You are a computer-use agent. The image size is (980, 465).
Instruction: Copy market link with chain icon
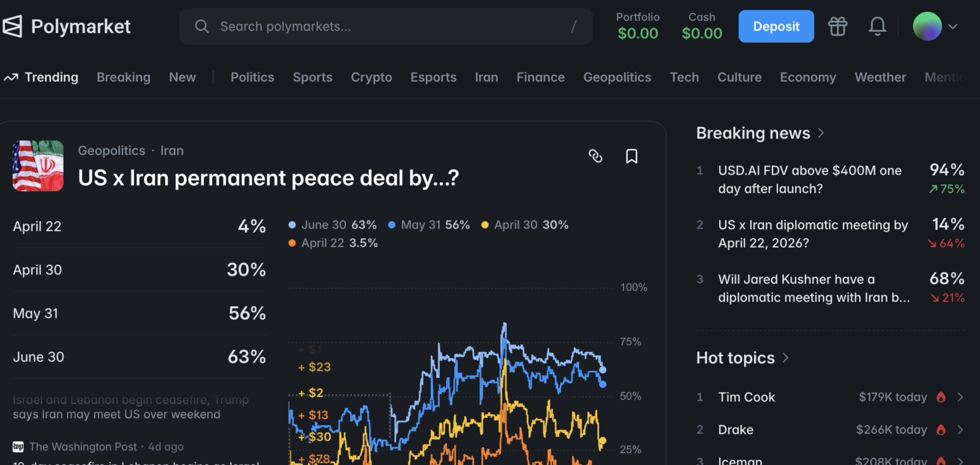point(595,156)
